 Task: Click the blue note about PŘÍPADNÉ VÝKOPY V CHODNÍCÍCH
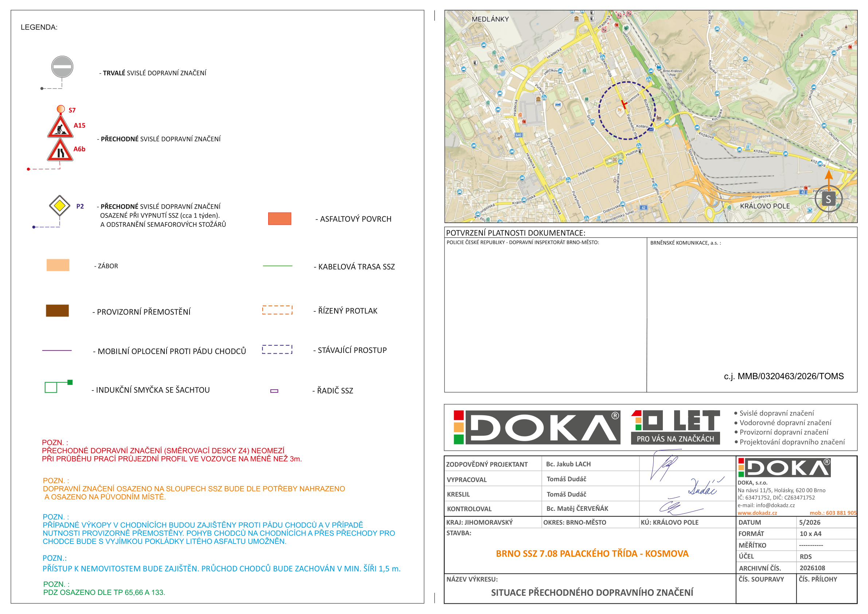click(x=219, y=529)
